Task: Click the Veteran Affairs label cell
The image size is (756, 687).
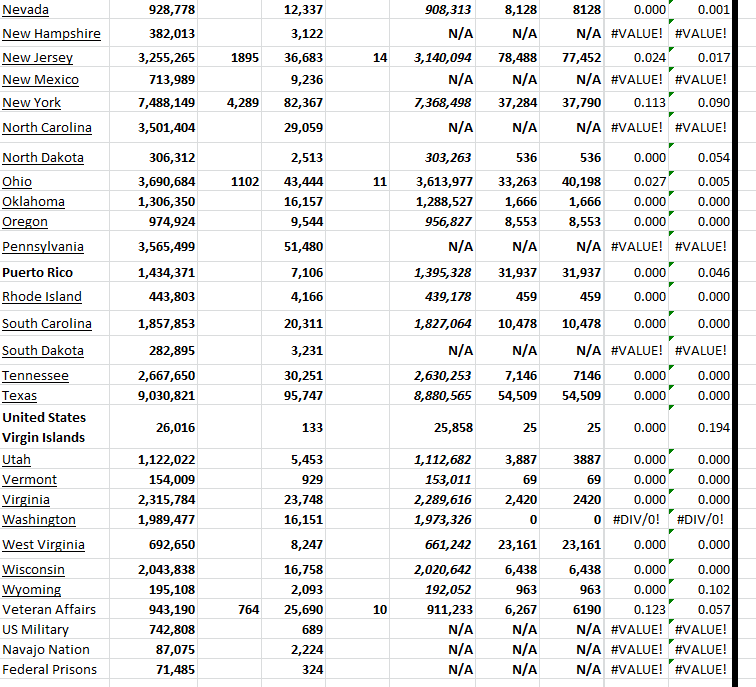Action: click(x=49, y=610)
